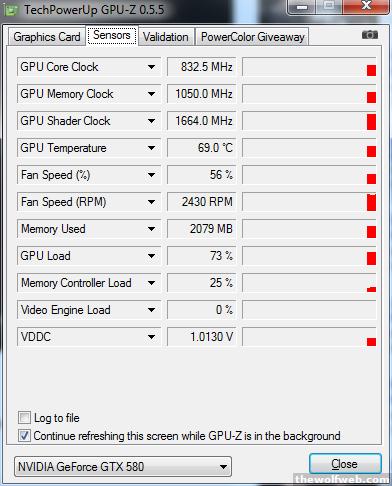The width and height of the screenshot is (392, 486).
Task: Open the VDDC sensor dropdown arrow
Action: 151,337
